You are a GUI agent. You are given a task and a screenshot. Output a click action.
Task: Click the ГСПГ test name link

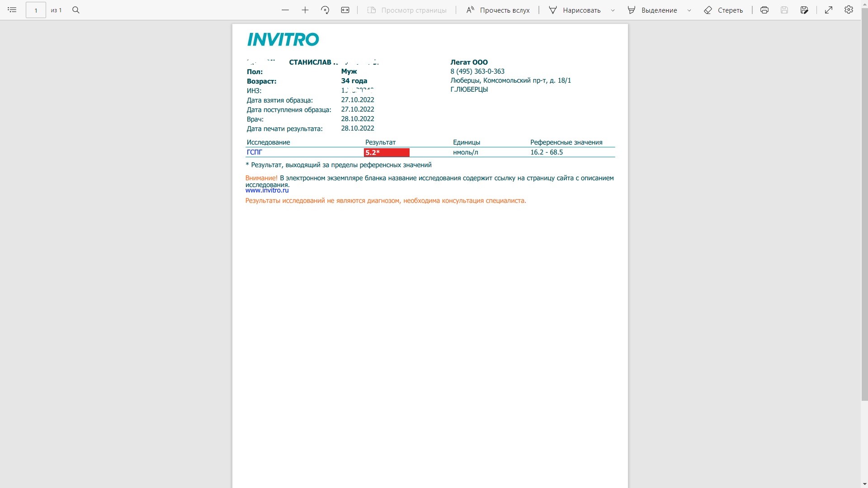[x=255, y=152]
